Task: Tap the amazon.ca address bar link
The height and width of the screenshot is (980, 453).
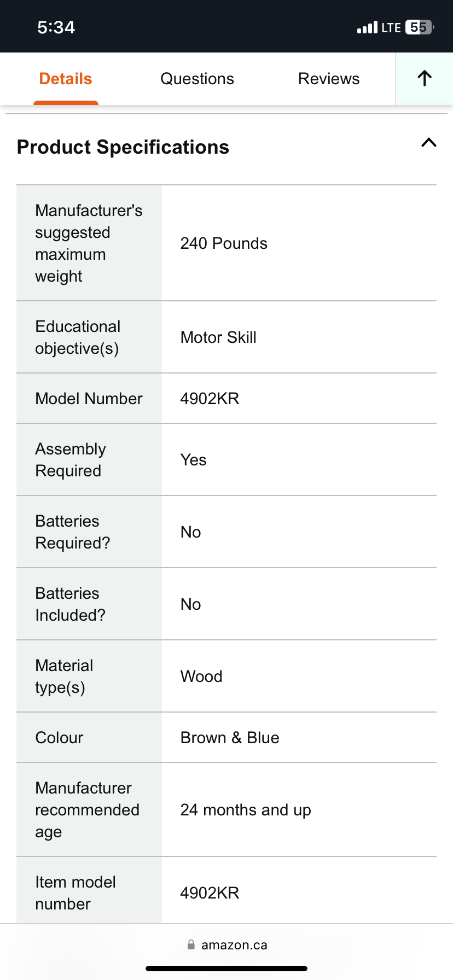Action: tap(234, 944)
